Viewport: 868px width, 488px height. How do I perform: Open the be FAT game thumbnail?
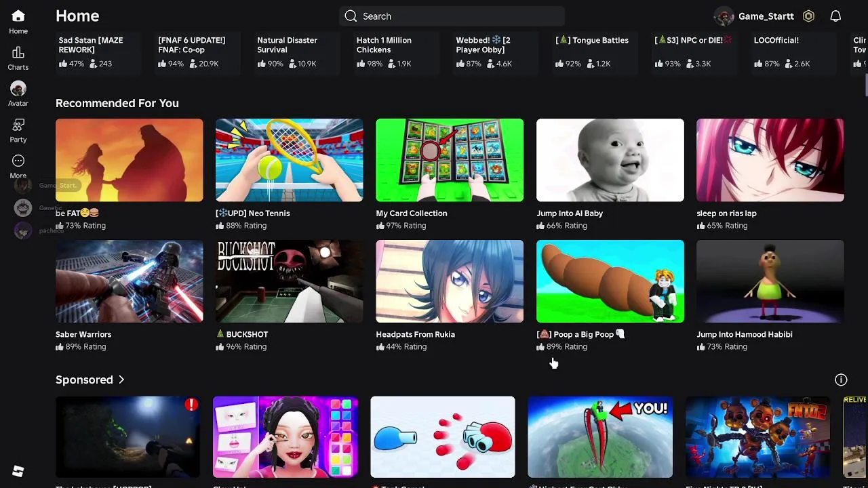tap(129, 160)
